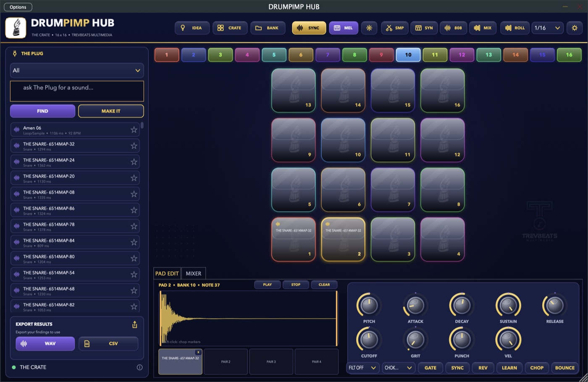
Task: Click the ask The Plug search field
Action: click(77, 91)
